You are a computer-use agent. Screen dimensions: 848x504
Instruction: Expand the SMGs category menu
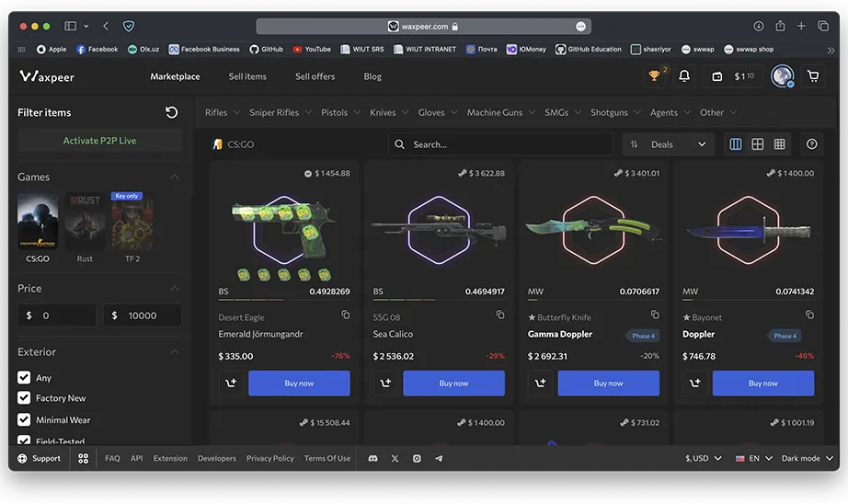point(563,112)
